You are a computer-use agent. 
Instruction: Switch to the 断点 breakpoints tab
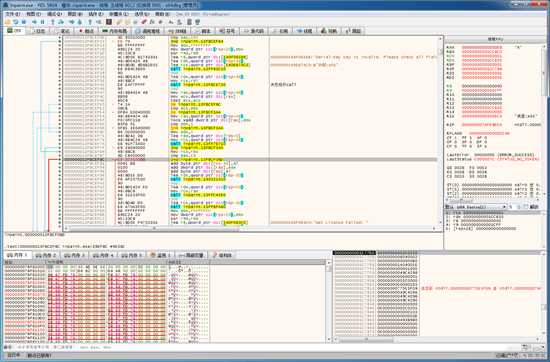pyautogui.click(x=86, y=31)
